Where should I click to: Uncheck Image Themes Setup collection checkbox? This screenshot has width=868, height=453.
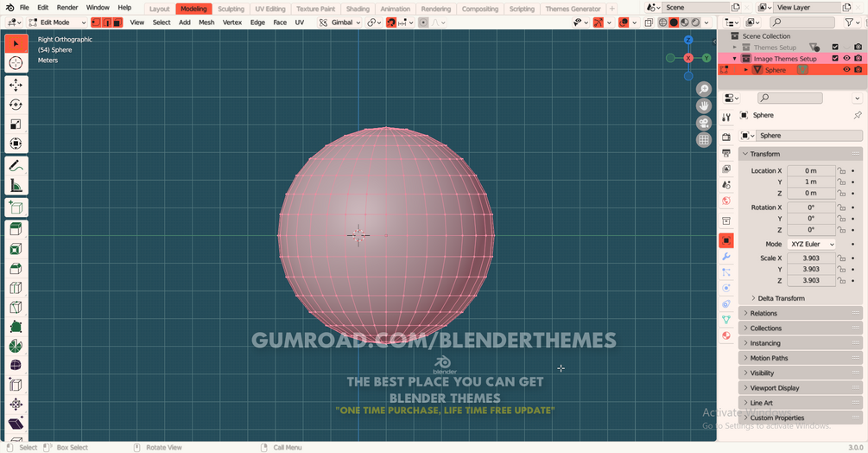point(835,58)
